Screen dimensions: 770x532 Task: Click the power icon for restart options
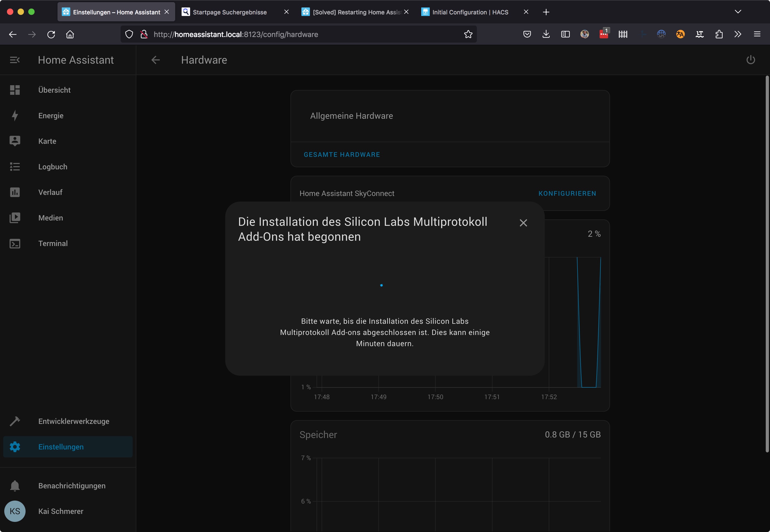click(x=750, y=60)
